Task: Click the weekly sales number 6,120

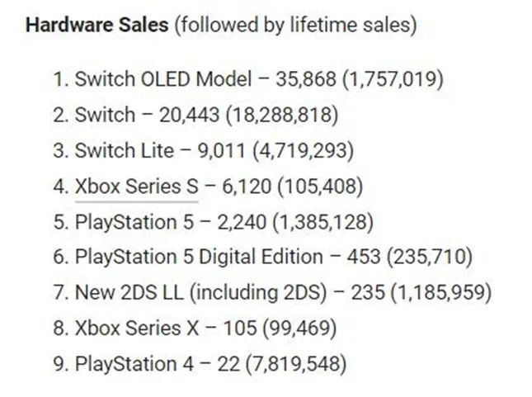Action: pyautogui.click(x=244, y=186)
